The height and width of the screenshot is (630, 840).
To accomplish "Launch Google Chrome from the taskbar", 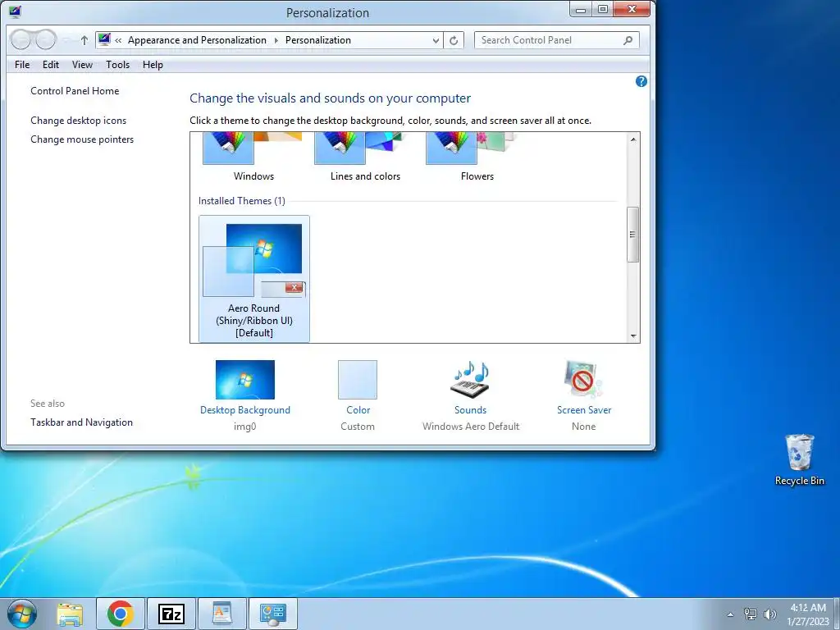I will (x=120, y=614).
